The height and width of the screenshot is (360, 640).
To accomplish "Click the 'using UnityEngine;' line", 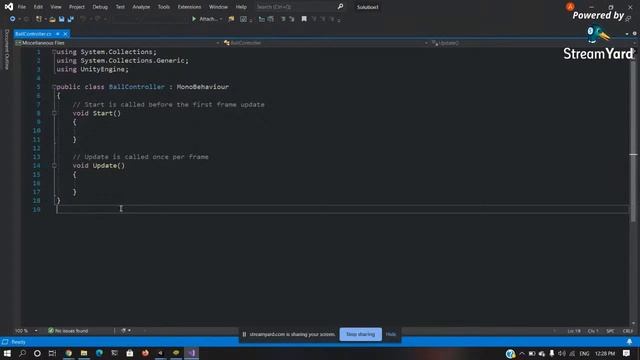I will (x=92, y=69).
